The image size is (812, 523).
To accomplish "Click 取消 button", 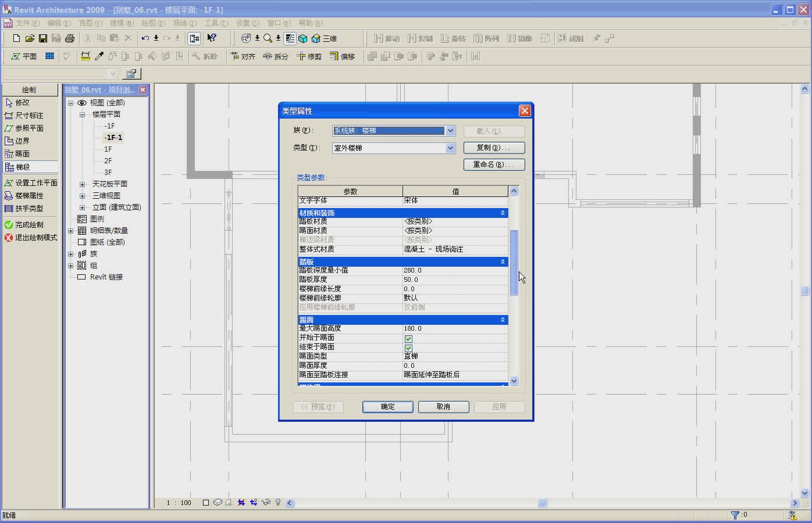I will click(x=444, y=407).
